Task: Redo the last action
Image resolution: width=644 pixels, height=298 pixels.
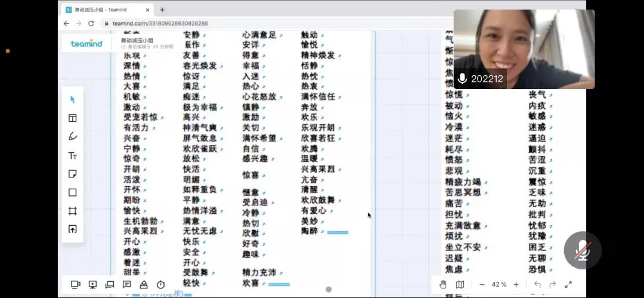Action: (x=552, y=284)
